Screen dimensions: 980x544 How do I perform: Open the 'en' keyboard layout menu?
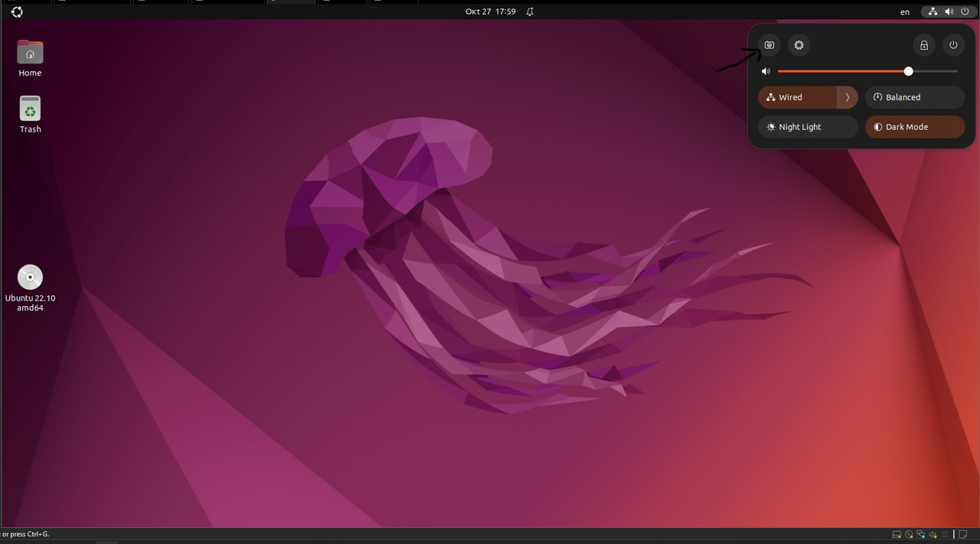pos(905,11)
